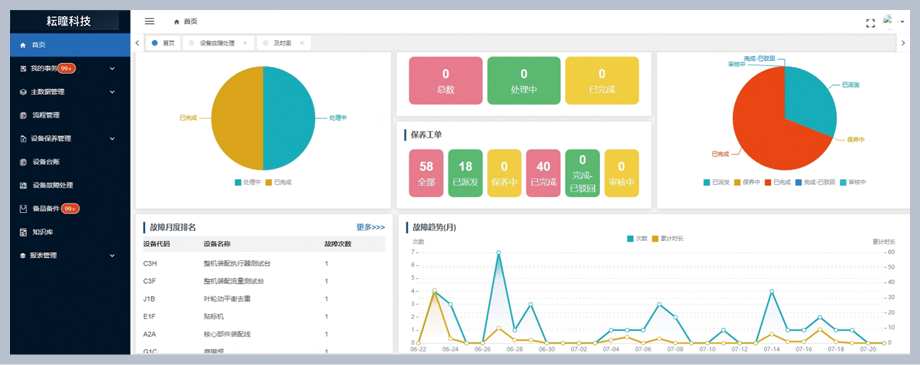Click the peak data point of 次数 line

click(x=498, y=252)
